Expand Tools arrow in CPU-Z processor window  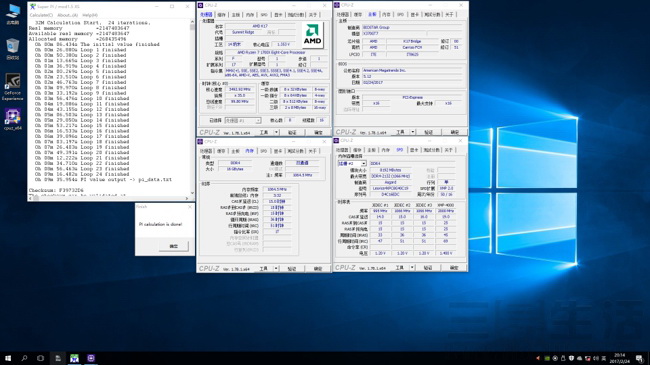tap(276, 132)
